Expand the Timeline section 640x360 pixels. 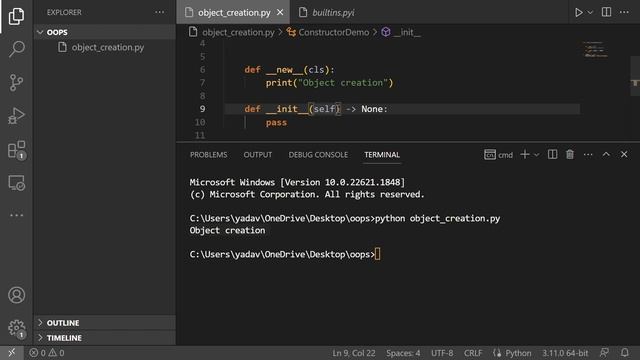[x=105, y=338]
